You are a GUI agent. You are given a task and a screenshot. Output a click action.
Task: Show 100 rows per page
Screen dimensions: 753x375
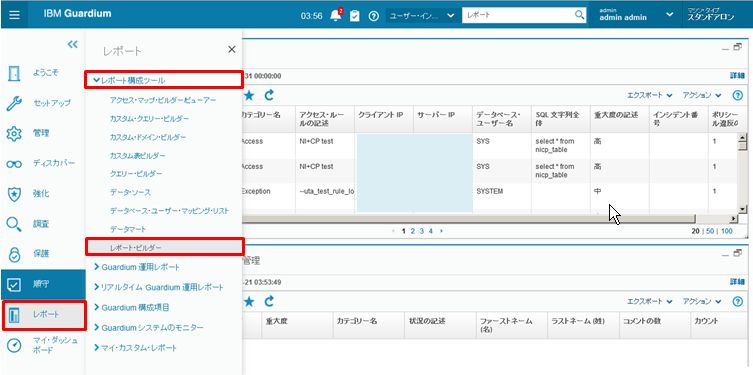[727, 231]
